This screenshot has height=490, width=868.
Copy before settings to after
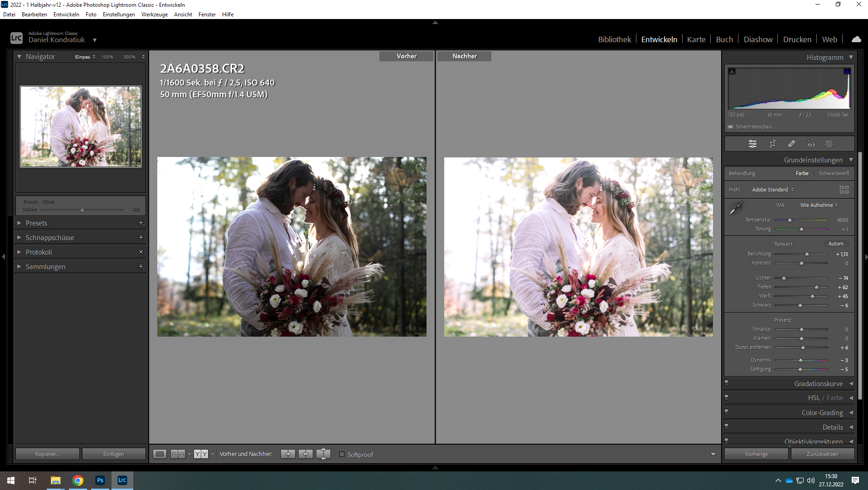pyautogui.click(x=287, y=454)
